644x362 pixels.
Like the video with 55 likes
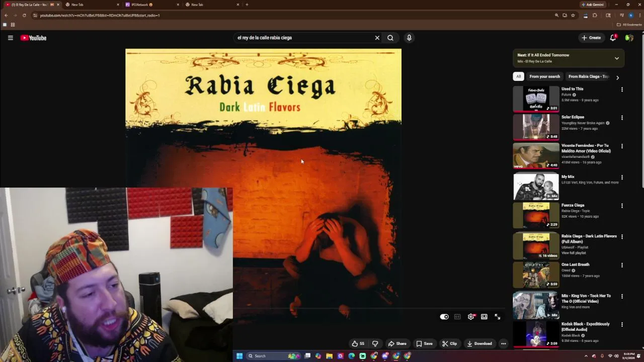coord(358,344)
